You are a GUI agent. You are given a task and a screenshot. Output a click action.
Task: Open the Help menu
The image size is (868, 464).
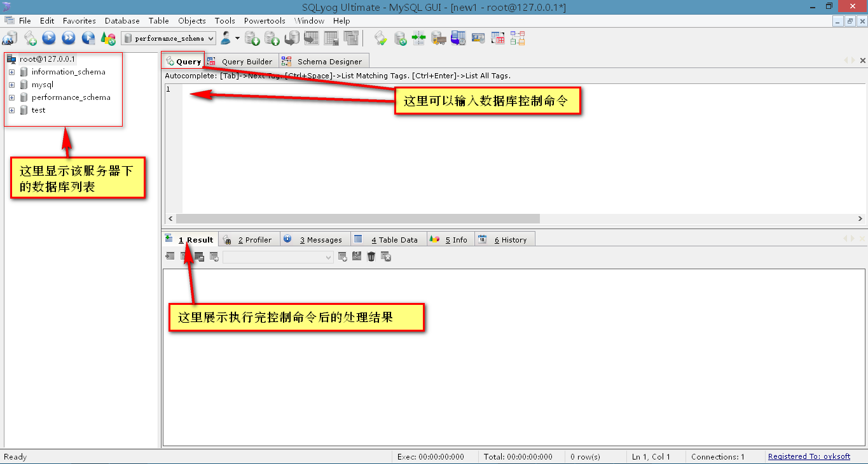pos(341,21)
